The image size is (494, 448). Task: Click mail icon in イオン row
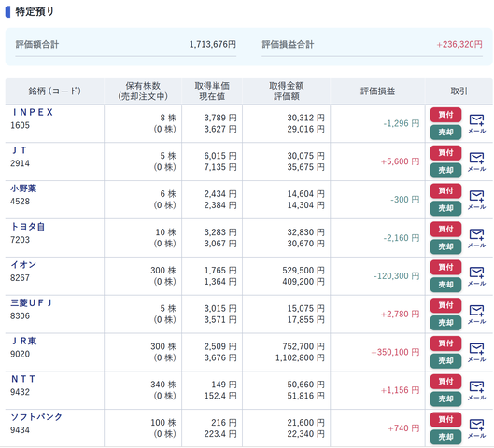pos(476,276)
